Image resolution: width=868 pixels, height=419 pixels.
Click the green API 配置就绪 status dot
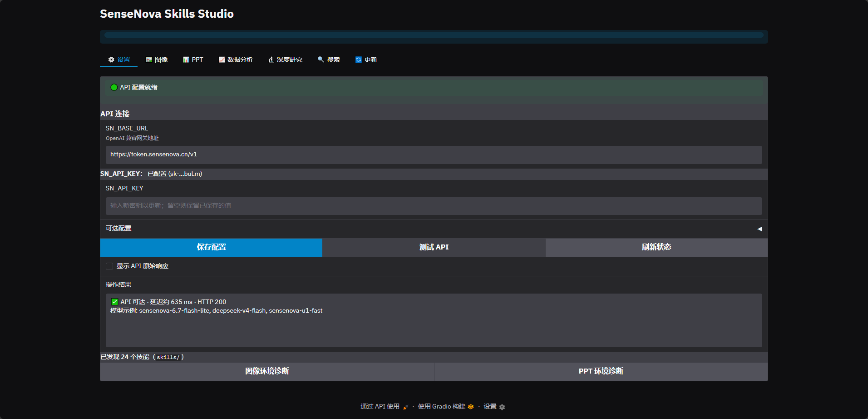point(114,87)
